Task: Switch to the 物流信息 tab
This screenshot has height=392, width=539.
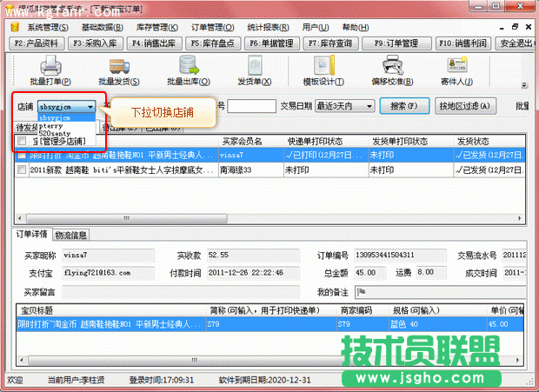Action: point(70,235)
